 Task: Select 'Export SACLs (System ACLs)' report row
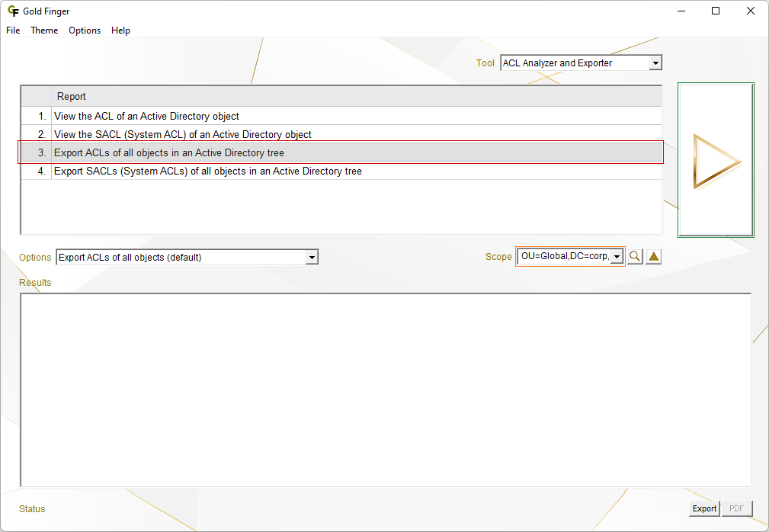click(341, 171)
